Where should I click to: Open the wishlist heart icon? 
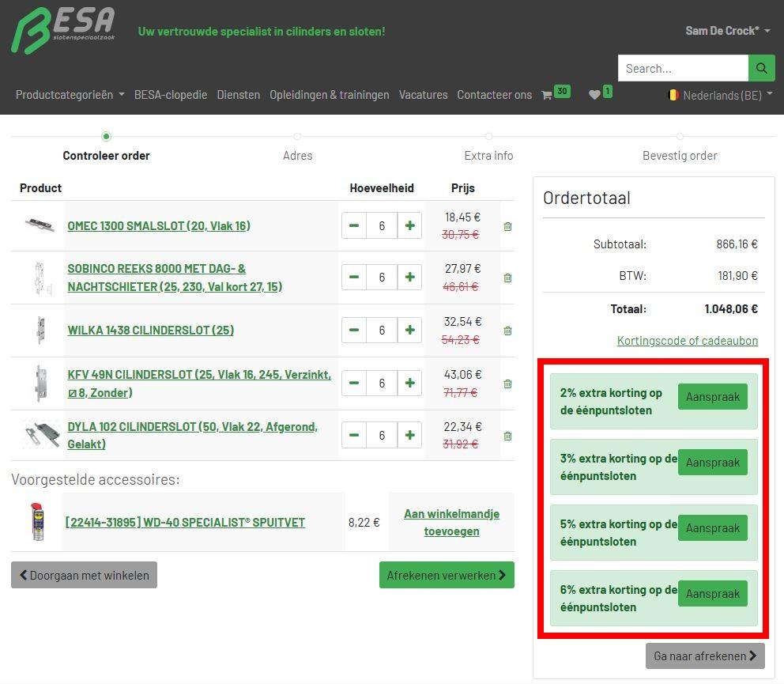(x=594, y=95)
